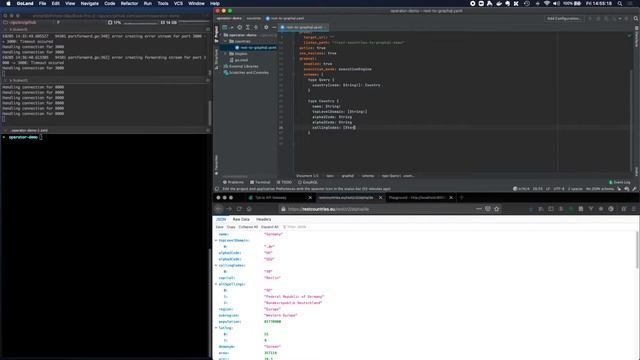Click the volume icon in the menu bar

click(556, 3)
